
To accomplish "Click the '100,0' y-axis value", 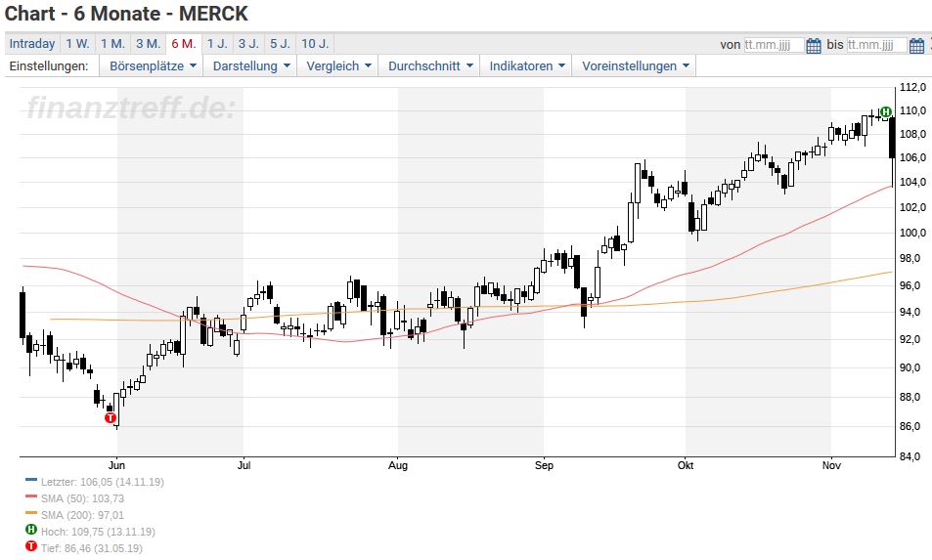I will [x=912, y=233].
